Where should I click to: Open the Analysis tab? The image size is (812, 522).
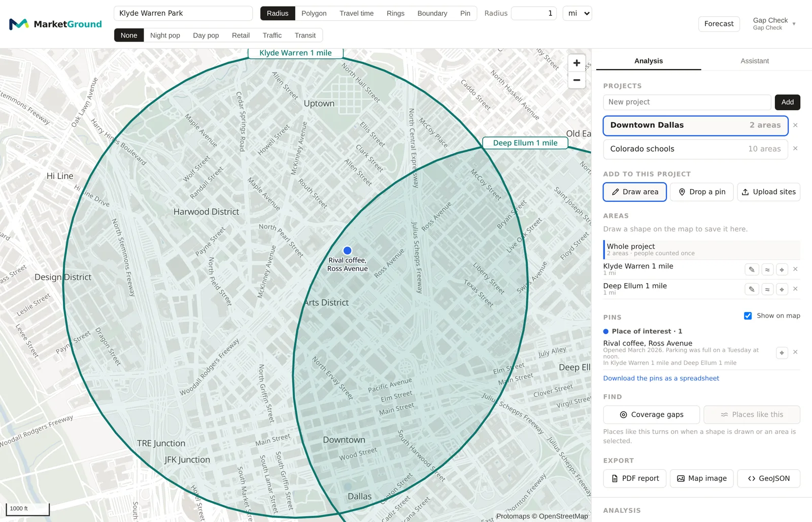click(649, 61)
